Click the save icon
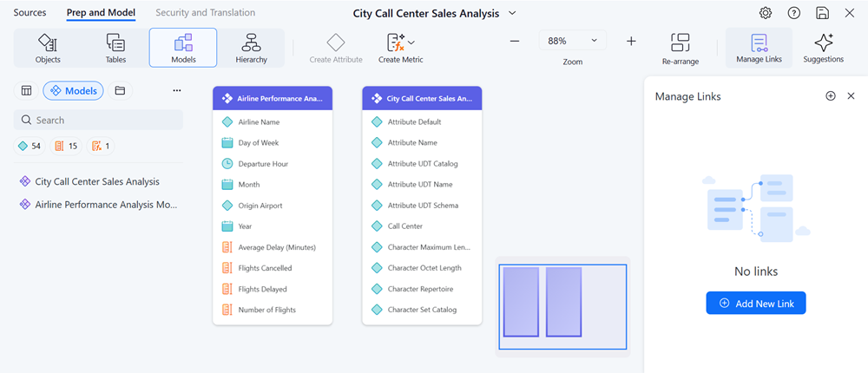Viewport: 868px width, 373px height. 822,13
